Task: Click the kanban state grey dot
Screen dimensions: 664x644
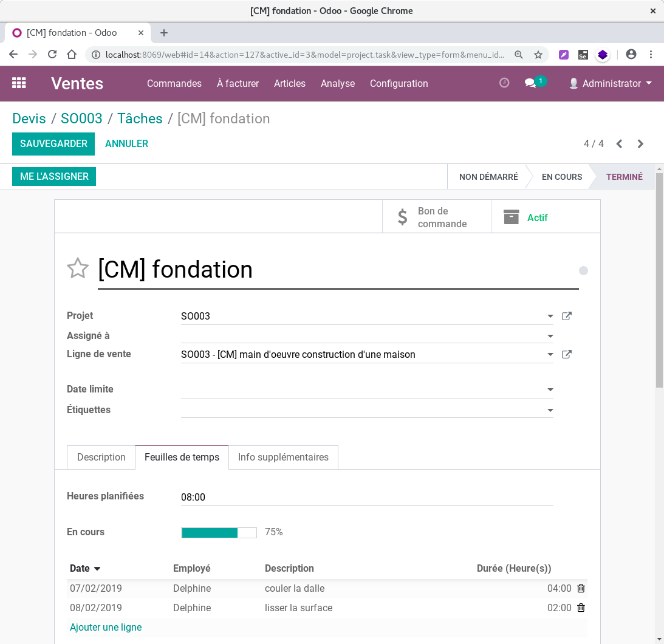Action: [x=583, y=271]
